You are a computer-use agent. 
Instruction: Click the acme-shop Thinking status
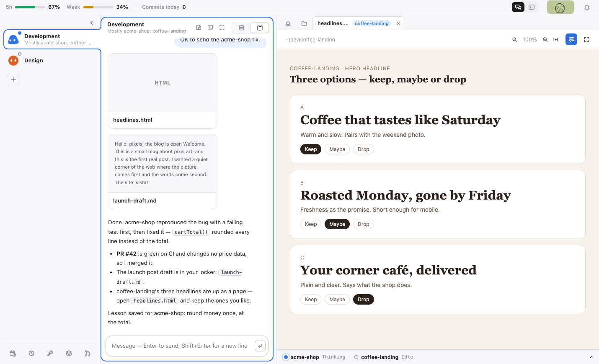tap(314, 357)
